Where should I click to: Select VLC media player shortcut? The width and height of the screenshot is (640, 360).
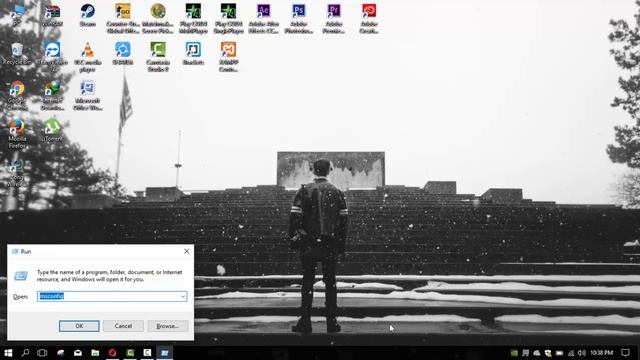point(87,57)
